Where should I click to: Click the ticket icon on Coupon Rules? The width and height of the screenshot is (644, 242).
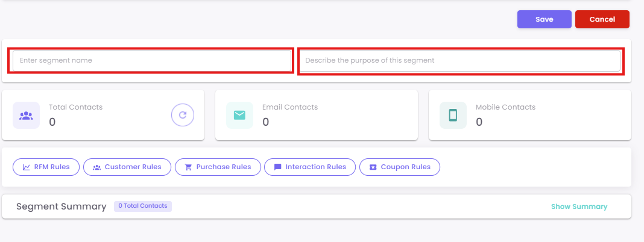point(373,167)
